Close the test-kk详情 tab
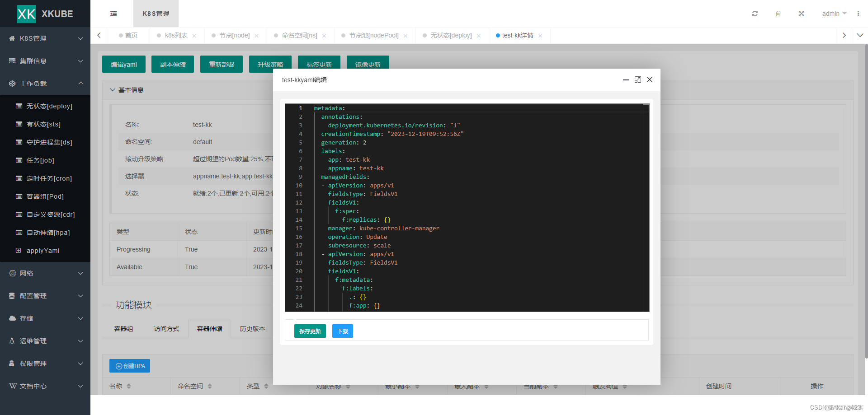This screenshot has height=415, width=868. [x=540, y=36]
